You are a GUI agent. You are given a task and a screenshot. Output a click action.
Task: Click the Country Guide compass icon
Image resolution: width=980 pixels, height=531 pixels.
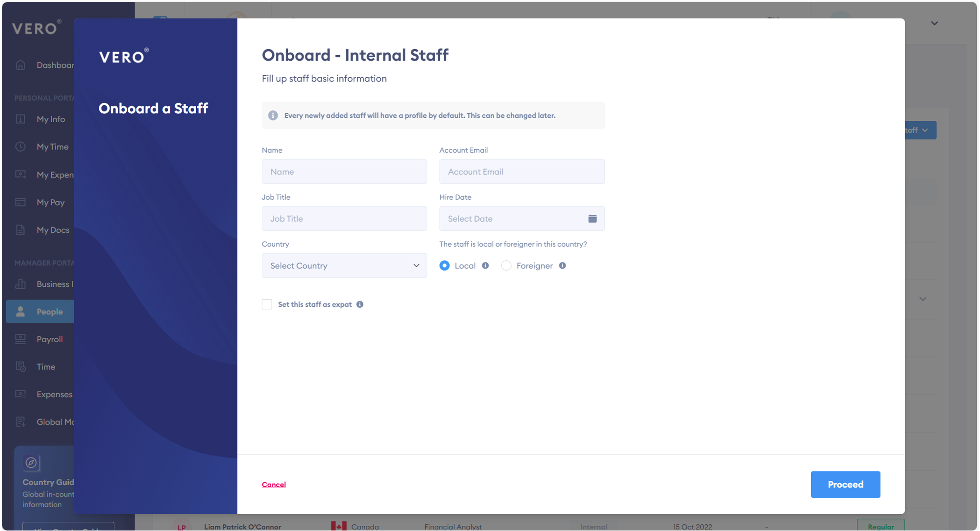(31, 463)
